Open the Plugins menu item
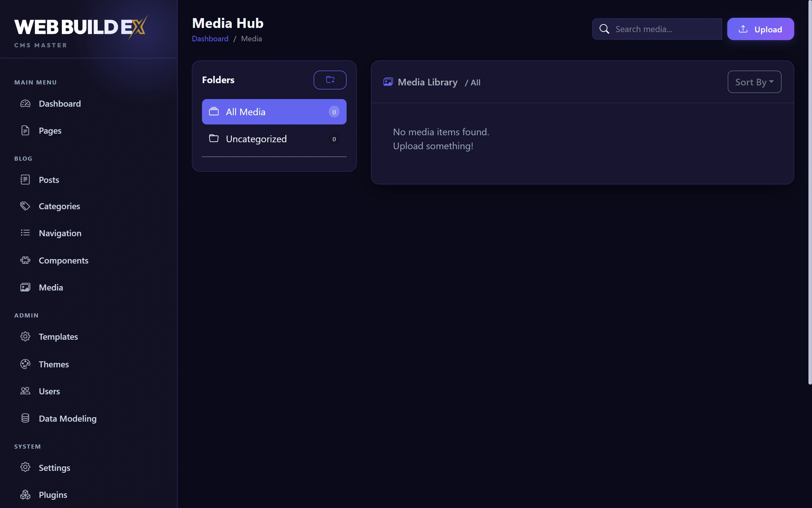 pos(53,495)
